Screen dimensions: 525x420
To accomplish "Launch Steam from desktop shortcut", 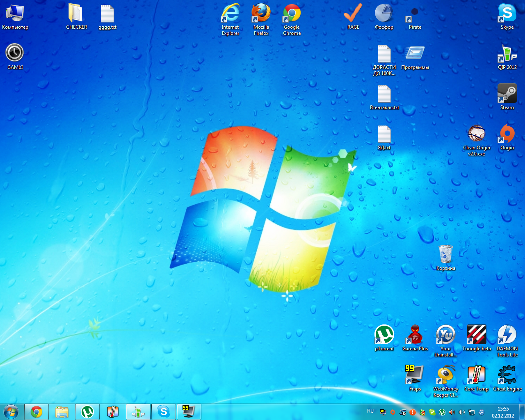I will (x=507, y=97).
